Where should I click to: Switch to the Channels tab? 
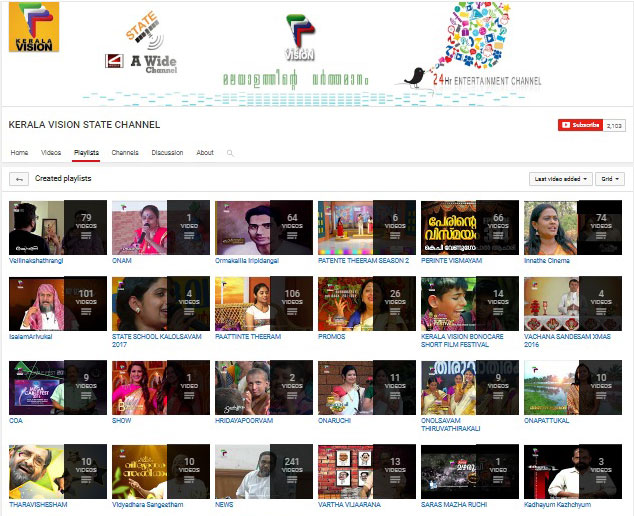click(125, 152)
